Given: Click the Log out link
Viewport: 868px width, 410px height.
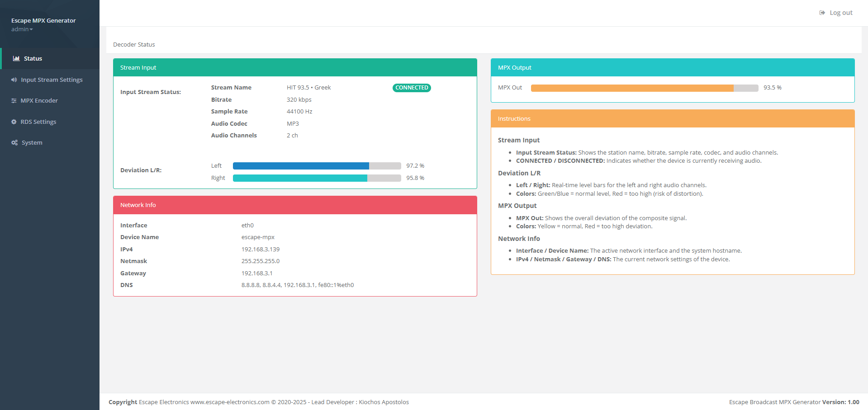Looking at the screenshot, I should coord(841,13).
